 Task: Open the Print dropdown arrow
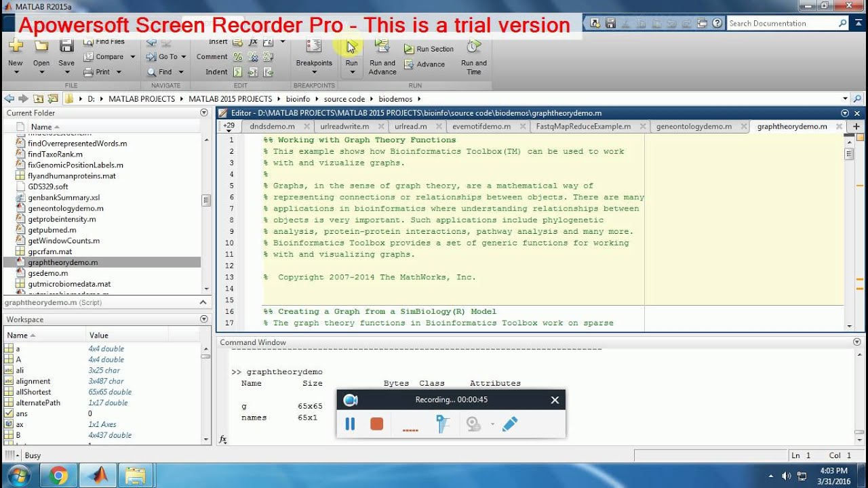point(119,72)
